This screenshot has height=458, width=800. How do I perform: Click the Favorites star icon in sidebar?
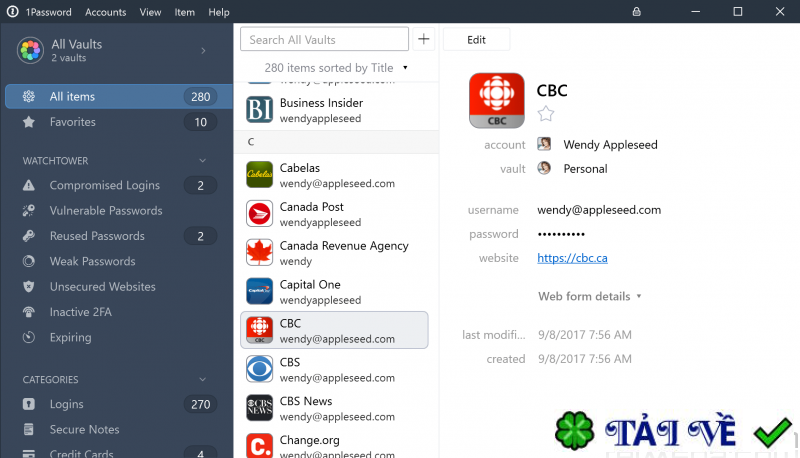point(29,122)
